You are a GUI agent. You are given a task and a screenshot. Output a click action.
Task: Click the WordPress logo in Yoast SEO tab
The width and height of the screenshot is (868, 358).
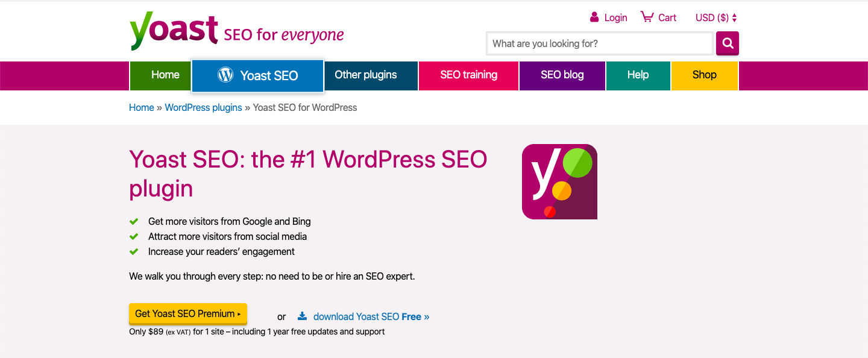click(x=225, y=75)
